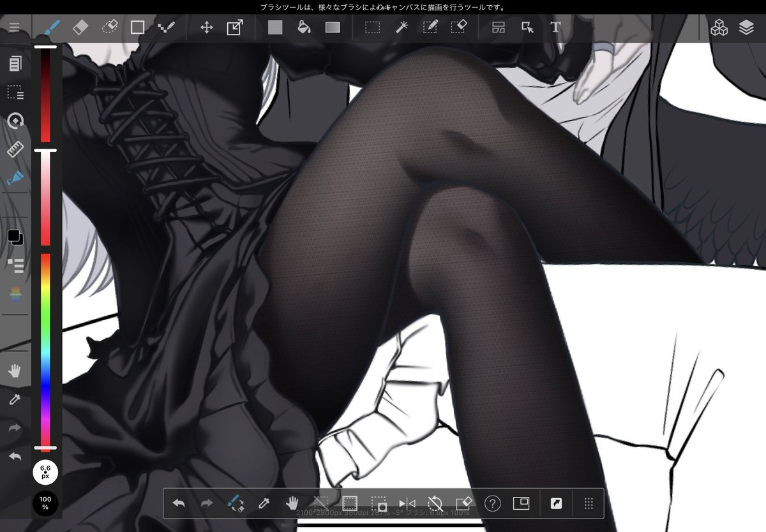Toggle brush/eraser switch in bottom bar
The image size is (766, 532).
(235, 503)
